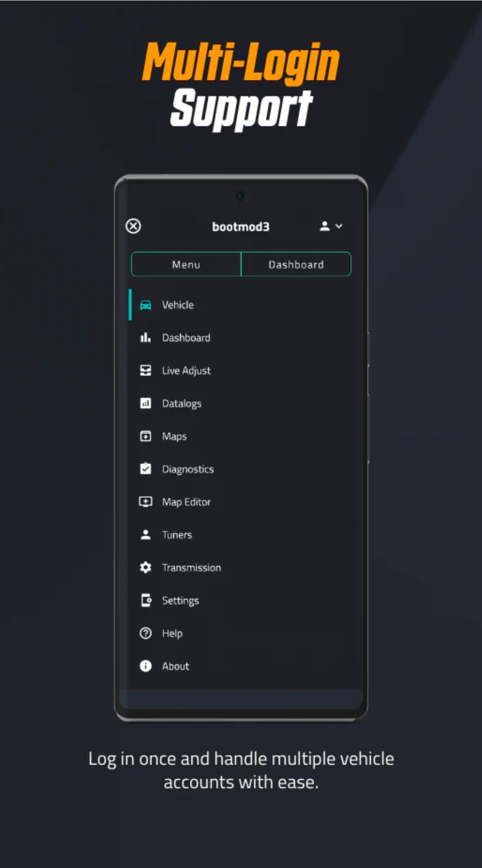Expand the user account dropdown chevron
482x868 pixels.
(x=339, y=226)
